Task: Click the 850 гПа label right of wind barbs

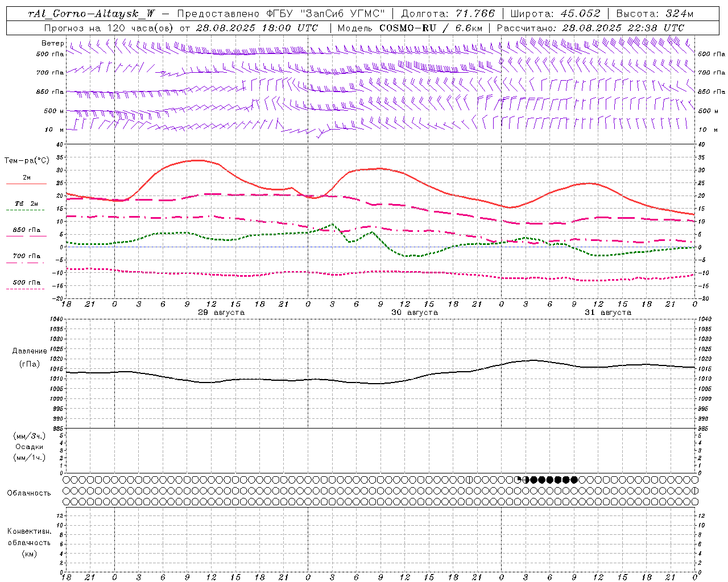Action: point(712,92)
